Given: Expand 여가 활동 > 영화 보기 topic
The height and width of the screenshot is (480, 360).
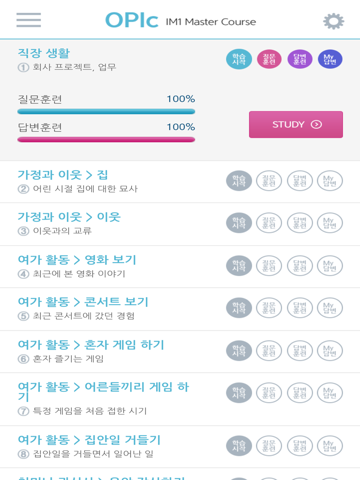Looking at the screenshot, I should tap(180, 267).
